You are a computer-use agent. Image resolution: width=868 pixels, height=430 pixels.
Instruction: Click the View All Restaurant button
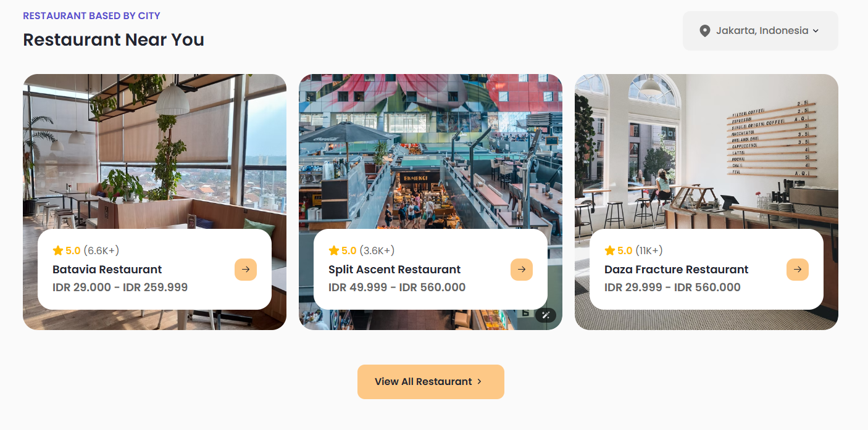431,382
